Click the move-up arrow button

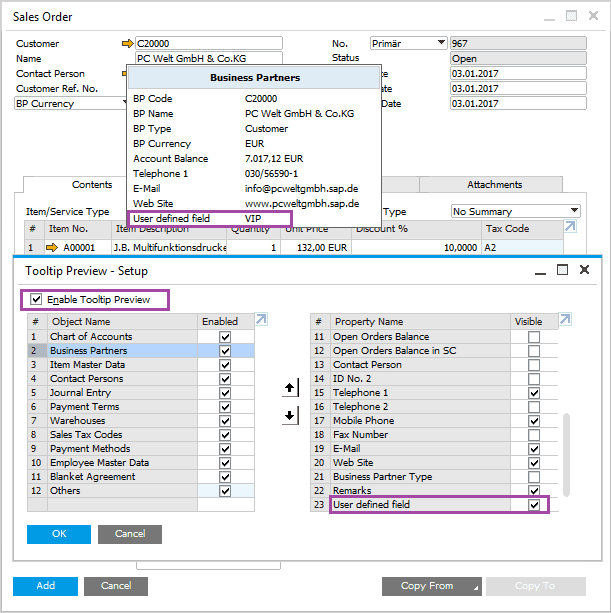pos(291,387)
